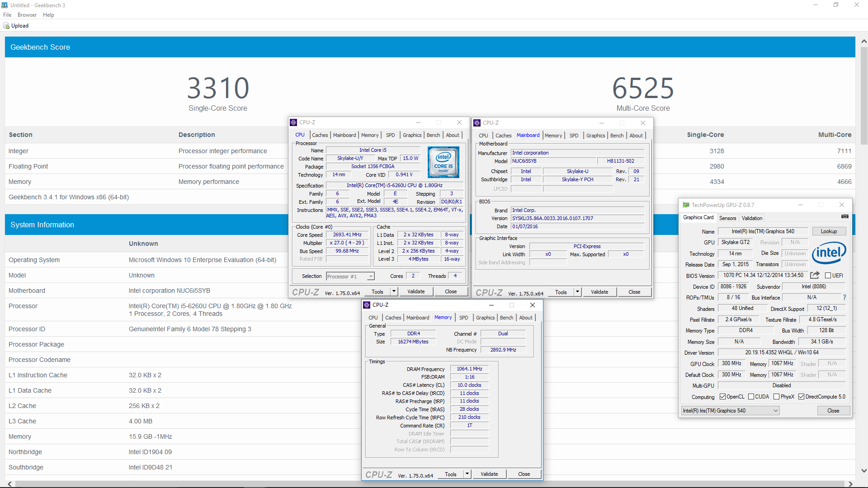The height and width of the screenshot is (488, 868).
Task: Click the share BIOS icon beside BIOS Version in GPU-Z
Action: point(815,275)
